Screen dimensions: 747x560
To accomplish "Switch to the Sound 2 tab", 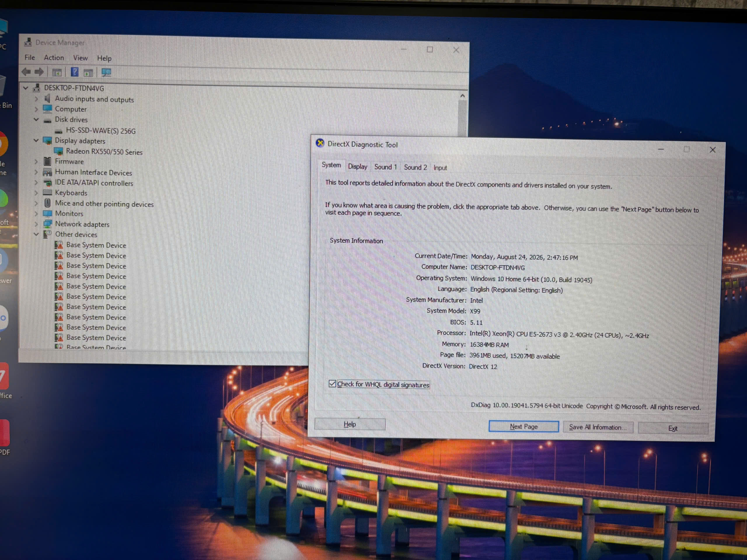I will point(416,167).
